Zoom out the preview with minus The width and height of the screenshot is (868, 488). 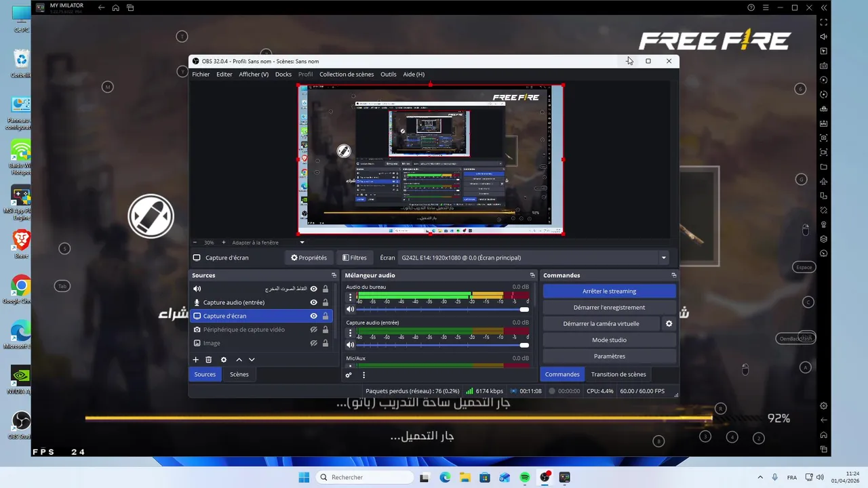coord(195,243)
